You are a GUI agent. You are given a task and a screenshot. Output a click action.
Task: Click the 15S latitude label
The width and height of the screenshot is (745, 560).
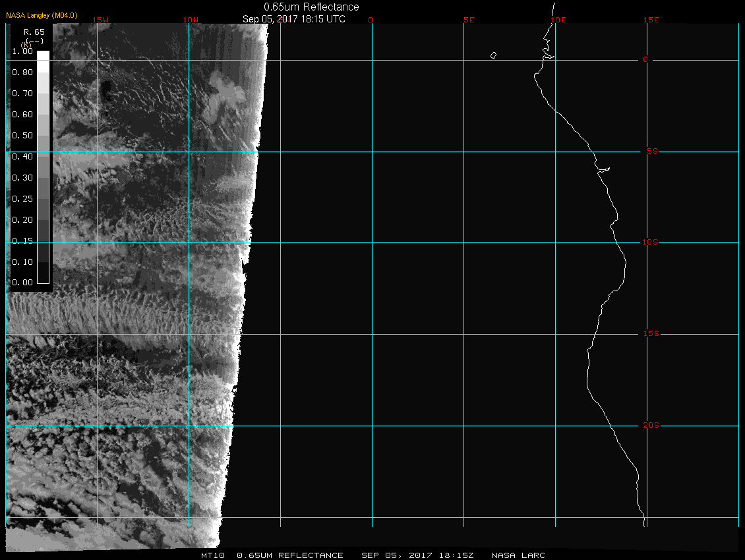click(x=650, y=334)
